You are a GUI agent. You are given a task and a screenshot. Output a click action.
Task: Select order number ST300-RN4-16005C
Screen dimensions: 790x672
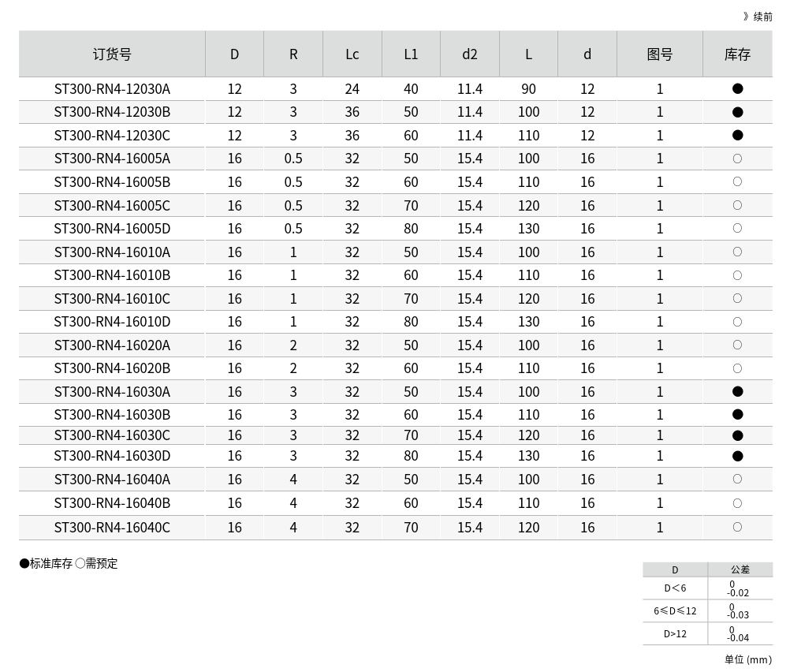coord(112,206)
